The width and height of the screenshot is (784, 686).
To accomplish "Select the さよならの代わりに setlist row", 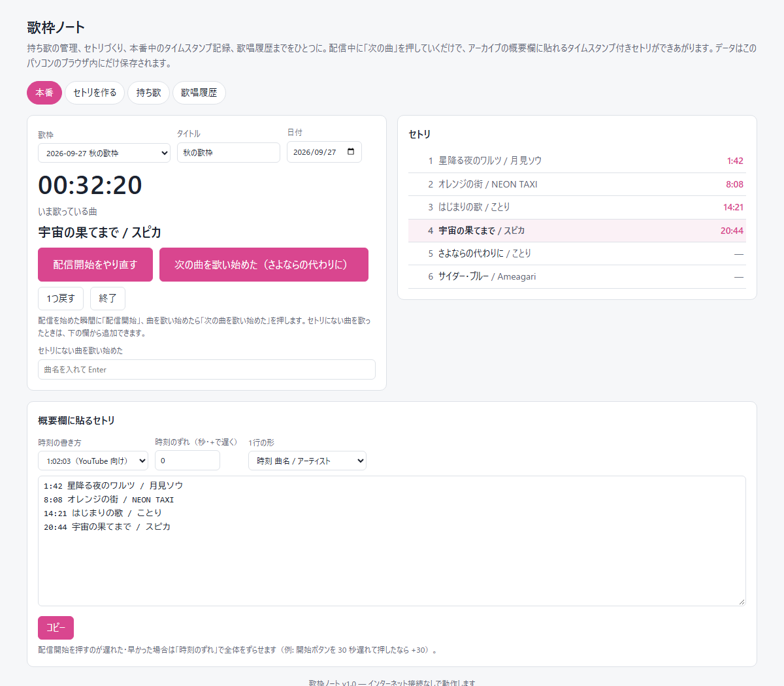I will (577, 253).
